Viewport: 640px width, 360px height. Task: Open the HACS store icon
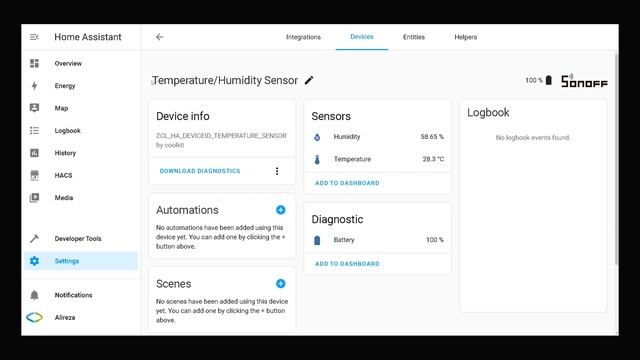coord(34,175)
